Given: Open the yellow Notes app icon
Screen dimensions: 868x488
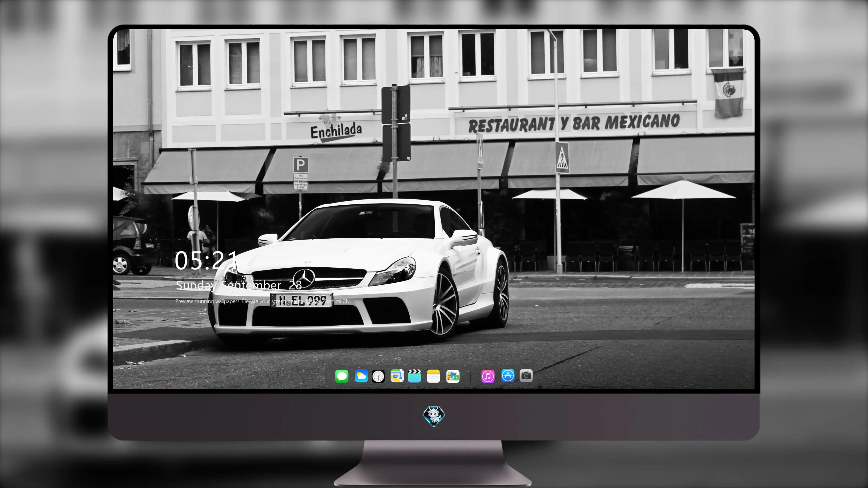Looking at the screenshot, I should point(433,376).
